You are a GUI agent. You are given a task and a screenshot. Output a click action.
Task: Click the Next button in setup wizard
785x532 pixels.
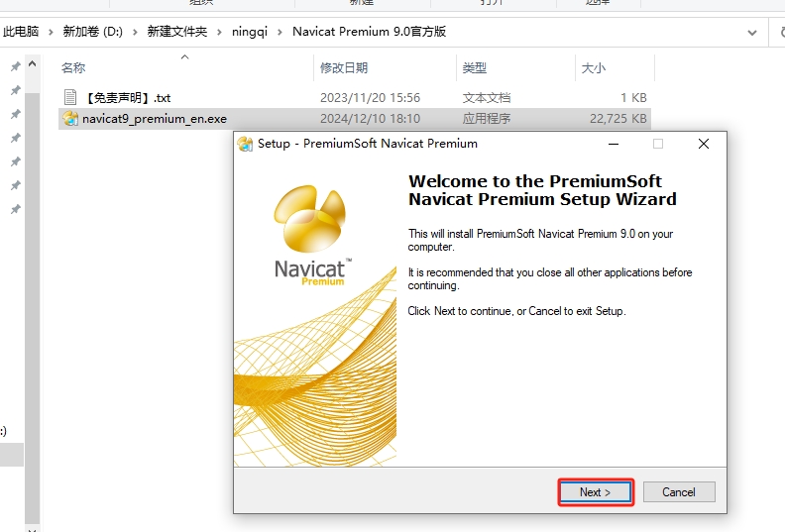[x=596, y=492]
